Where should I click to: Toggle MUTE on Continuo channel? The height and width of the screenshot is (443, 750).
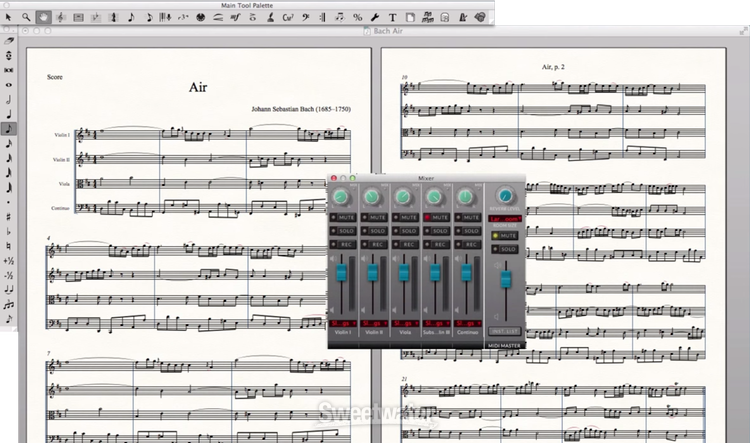(x=467, y=217)
